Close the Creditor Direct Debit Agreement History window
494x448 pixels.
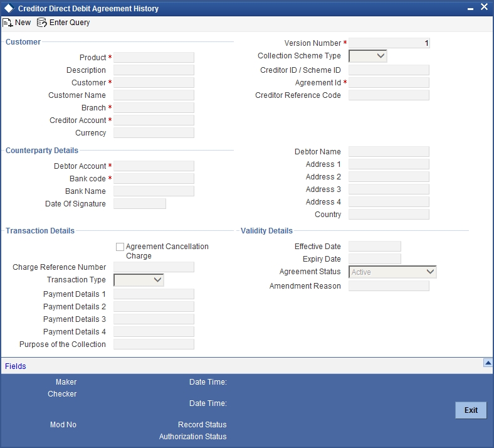pos(484,7)
